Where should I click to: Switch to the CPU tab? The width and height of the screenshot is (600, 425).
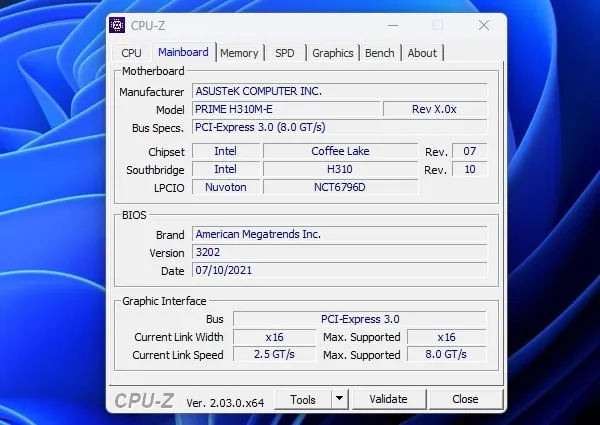pos(131,53)
